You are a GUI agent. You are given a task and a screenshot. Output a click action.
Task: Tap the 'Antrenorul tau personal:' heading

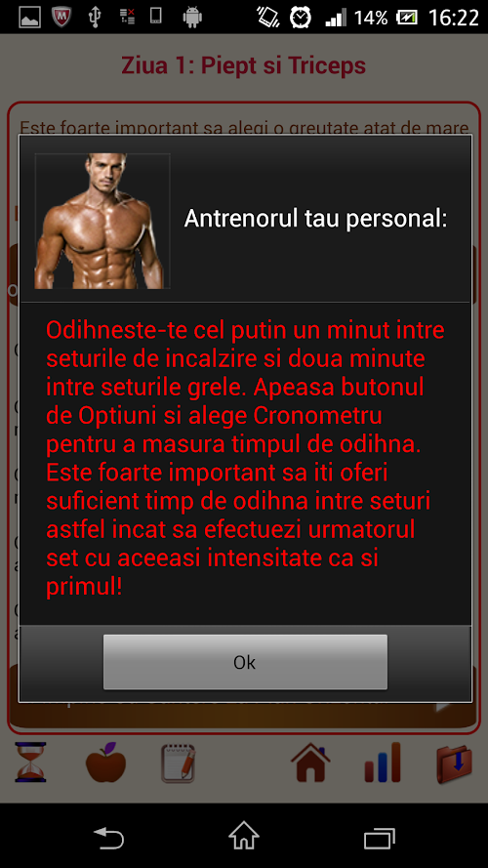315,218
